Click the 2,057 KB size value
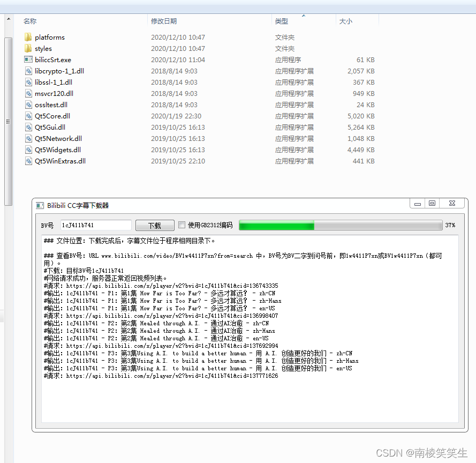This screenshot has height=463, width=476. tap(361, 71)
